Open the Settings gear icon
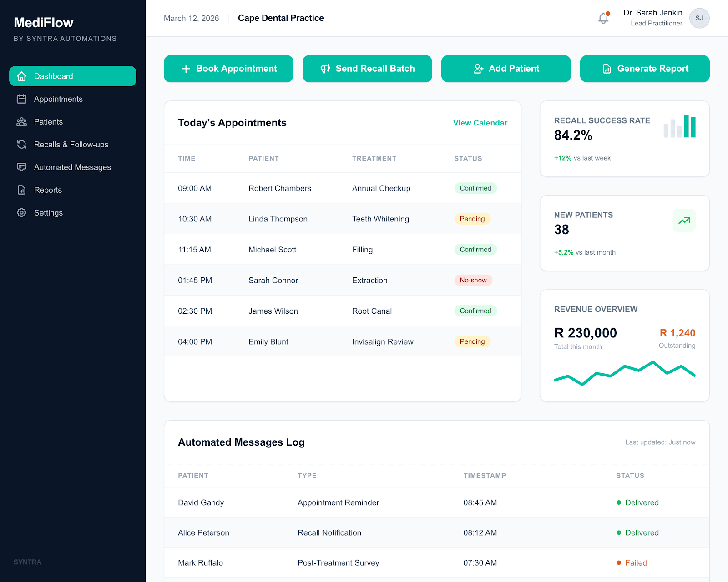Viewport: 728px width, 582px height. coord(21,212)
